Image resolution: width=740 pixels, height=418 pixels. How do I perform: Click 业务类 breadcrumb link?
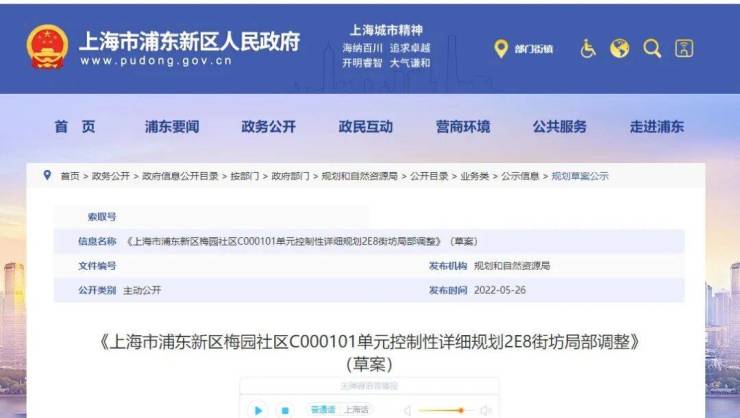pyautogui.click(x=475, y=176)
